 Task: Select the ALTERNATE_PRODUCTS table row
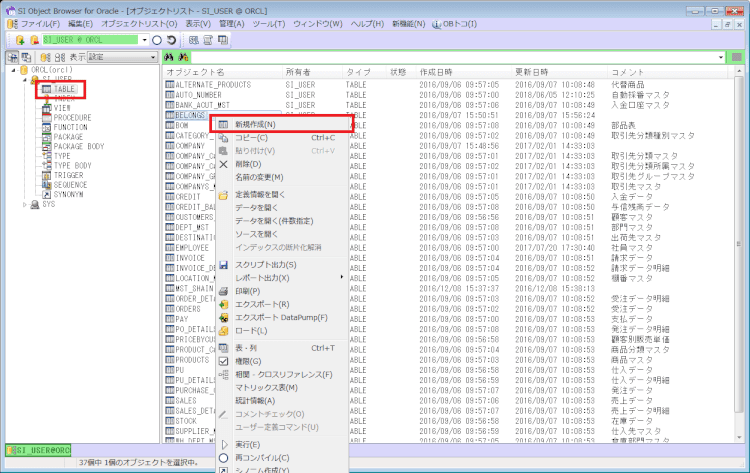[447, 85]
